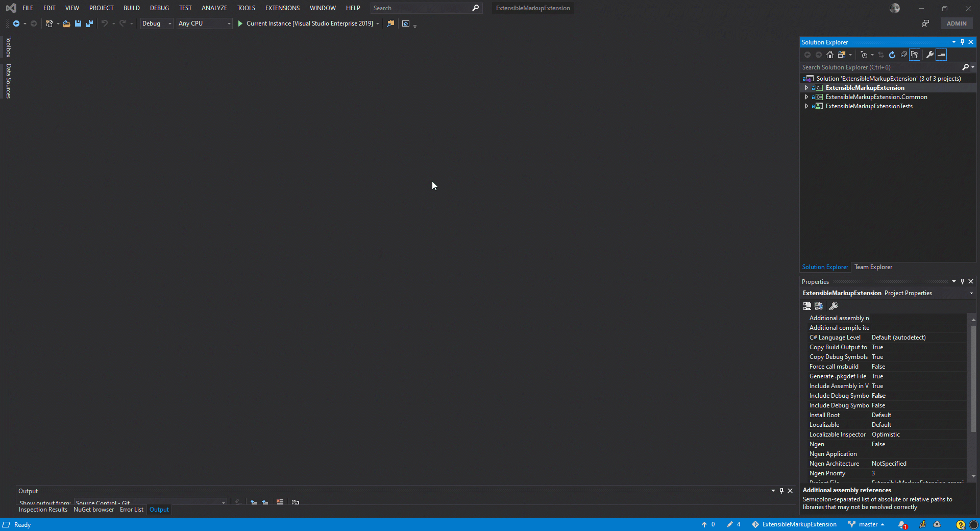Toggle auto-hide pin on Solution Explorer
The image size is (980, 531).
[962, 42]
